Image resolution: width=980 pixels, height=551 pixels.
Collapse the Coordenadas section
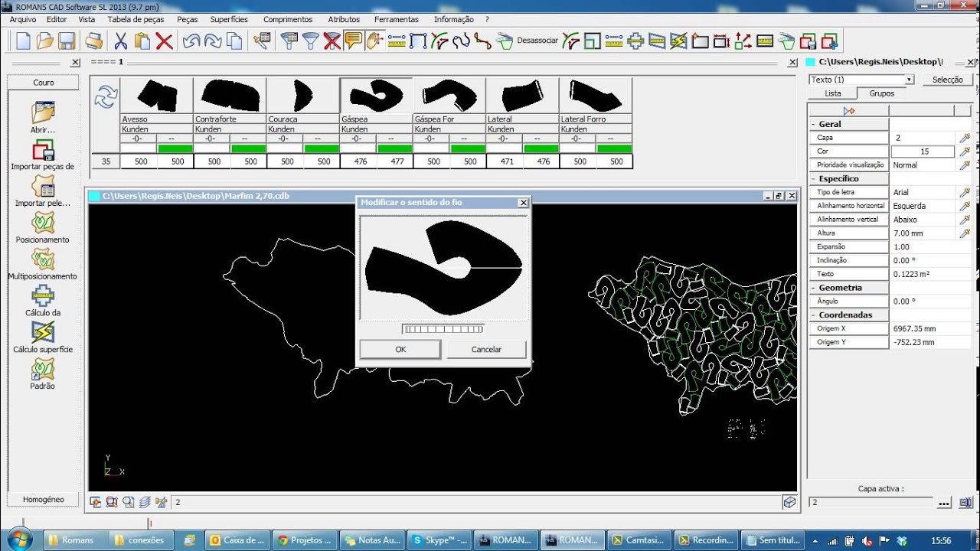(815, 315)
